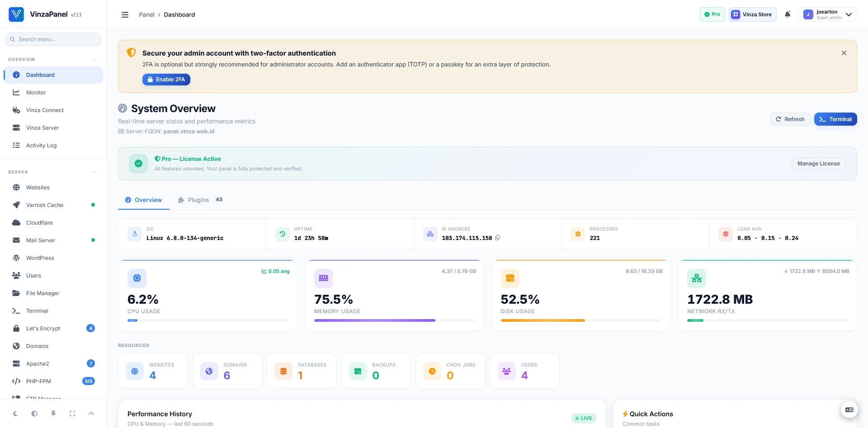Enter fullscreen with the bracket icon
868x428 pixels.
72,414
